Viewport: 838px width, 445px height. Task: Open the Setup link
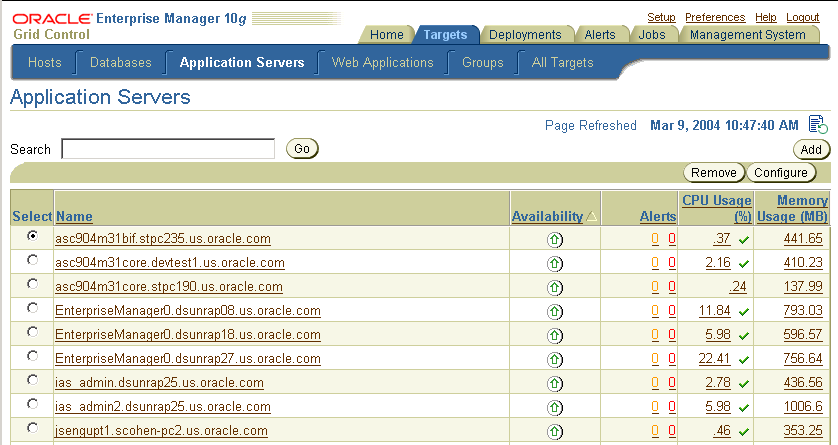pyautogui.click(x=661, y=17)
